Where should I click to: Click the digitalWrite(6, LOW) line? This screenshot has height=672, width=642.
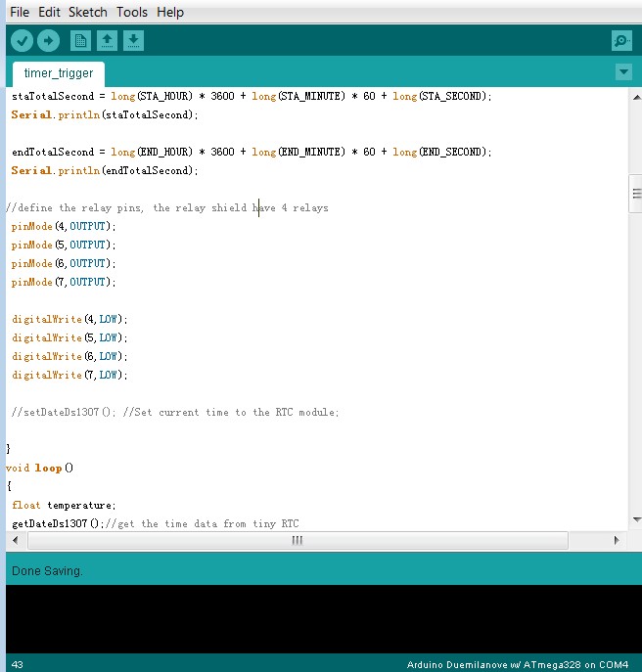click(x=69, y=357)
